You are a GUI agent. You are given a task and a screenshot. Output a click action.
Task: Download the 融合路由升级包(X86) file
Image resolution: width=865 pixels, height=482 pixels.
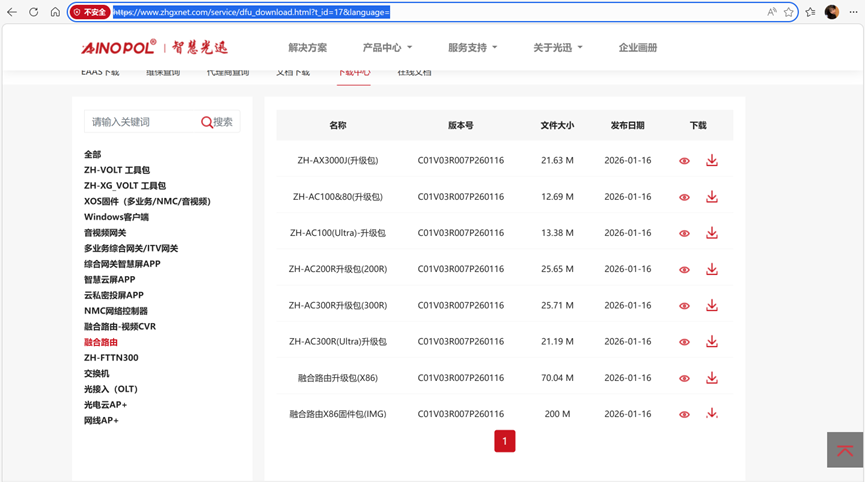[711, 378]
